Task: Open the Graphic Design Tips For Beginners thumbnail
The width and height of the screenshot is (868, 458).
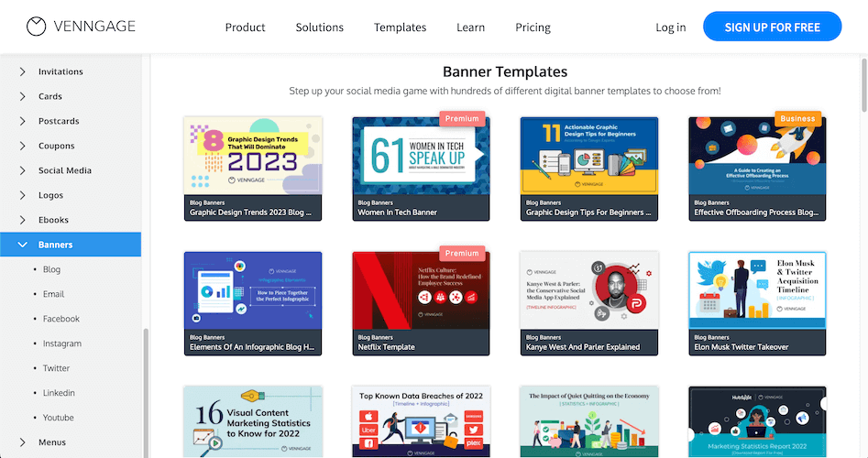Action: tap(589, 156)
